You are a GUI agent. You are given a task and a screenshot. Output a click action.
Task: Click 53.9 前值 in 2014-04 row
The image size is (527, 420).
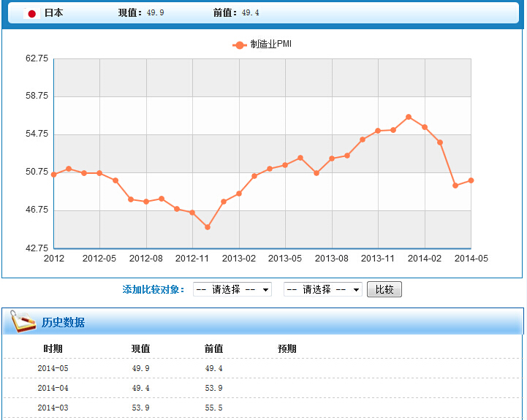pyautogui.click(x=213, y=388)
